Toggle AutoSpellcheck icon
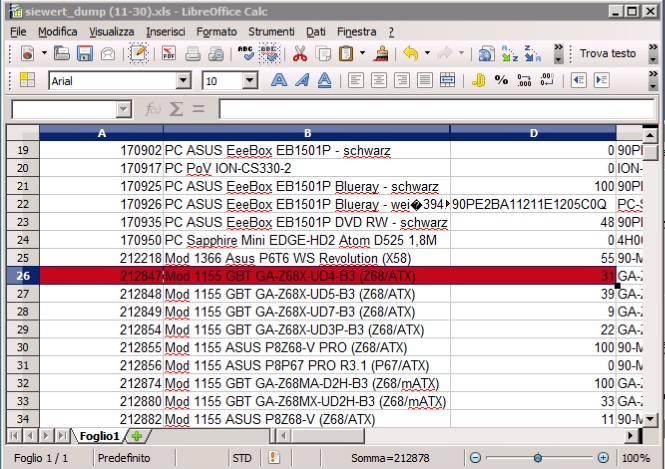 269,53
